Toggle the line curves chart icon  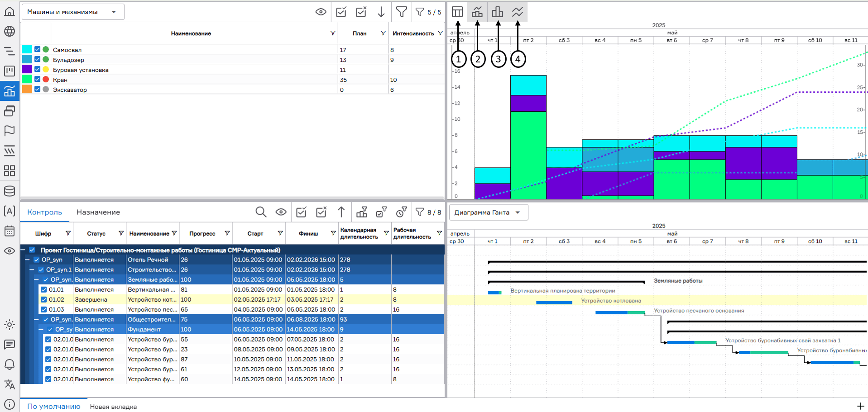coord(518,12)
